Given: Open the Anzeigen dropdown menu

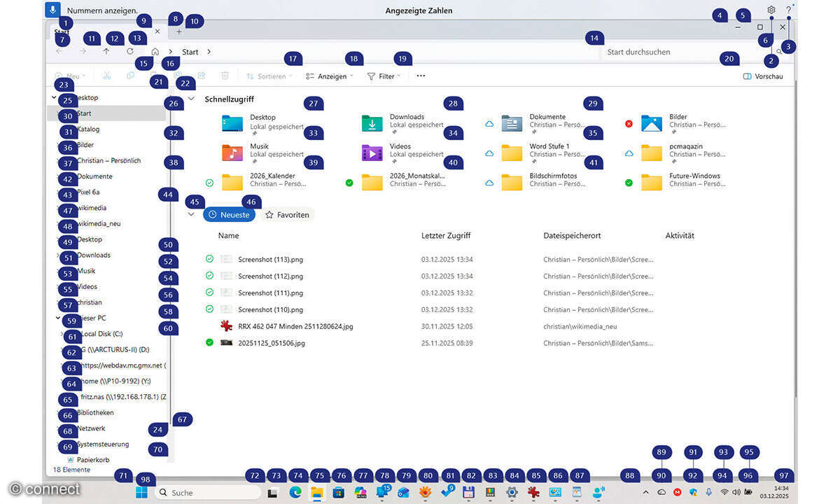Looking at the screenshot, I should point(329,76).
